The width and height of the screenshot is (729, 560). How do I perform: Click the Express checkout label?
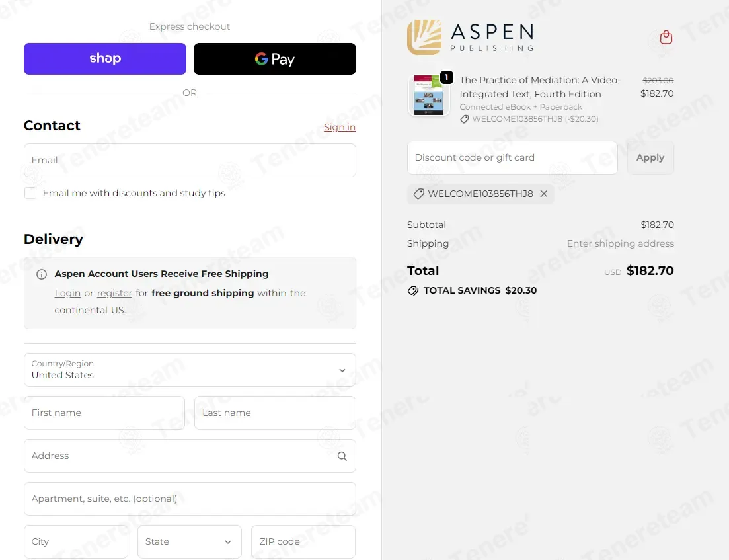pos(190,26)
